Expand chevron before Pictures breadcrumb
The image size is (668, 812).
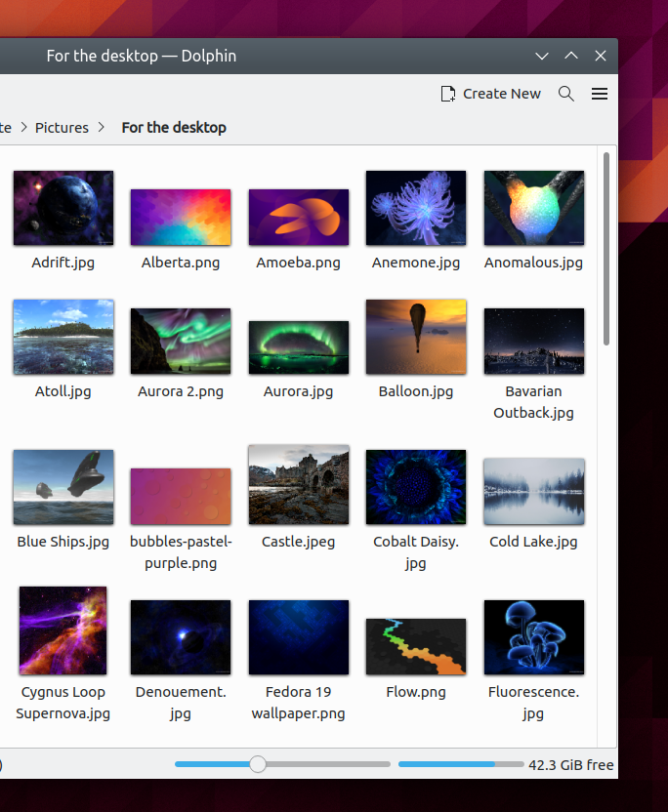coord(23,128)
